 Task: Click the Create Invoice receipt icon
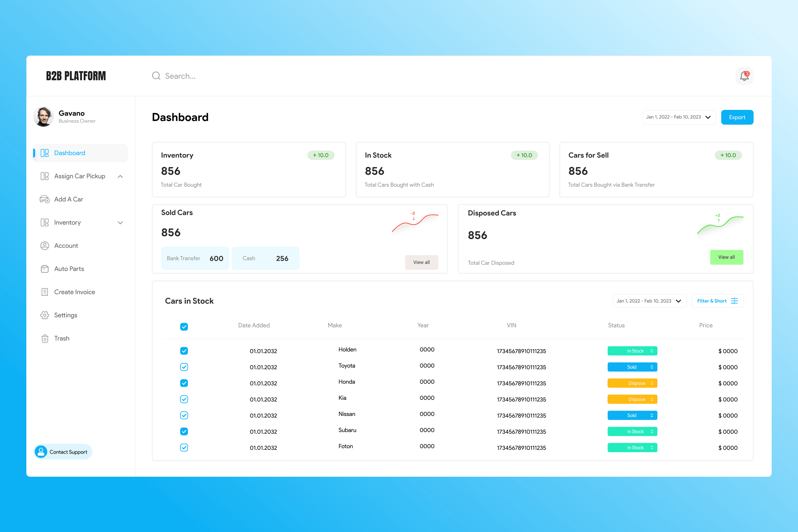pos(44,292)
